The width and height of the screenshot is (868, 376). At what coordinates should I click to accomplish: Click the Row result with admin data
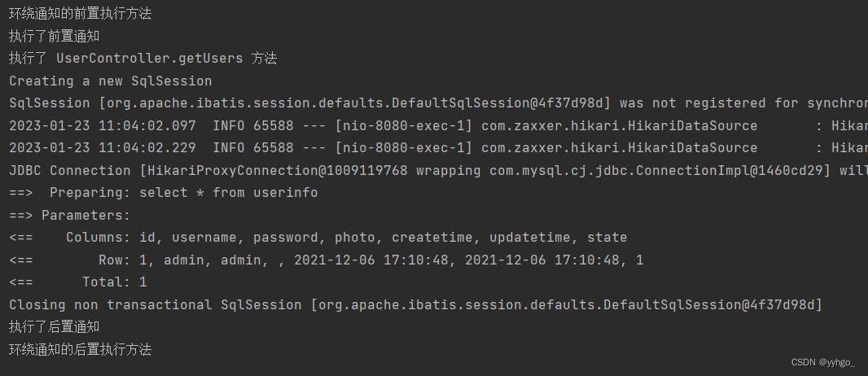point(327,260)
